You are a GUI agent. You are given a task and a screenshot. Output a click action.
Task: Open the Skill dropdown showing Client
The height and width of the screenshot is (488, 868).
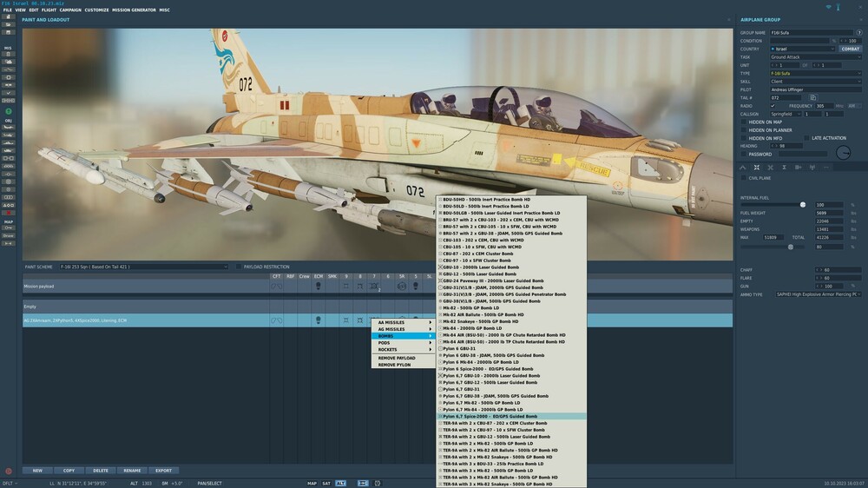coord(815,82)
